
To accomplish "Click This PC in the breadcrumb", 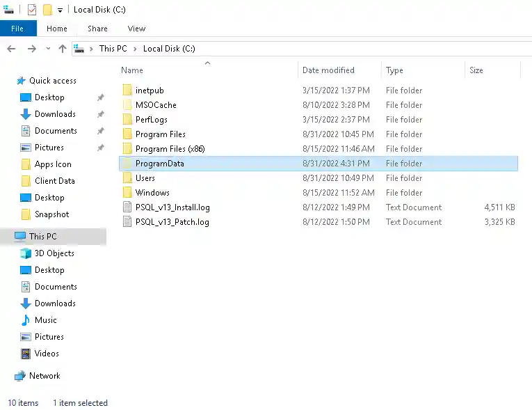I will [113, 49].
